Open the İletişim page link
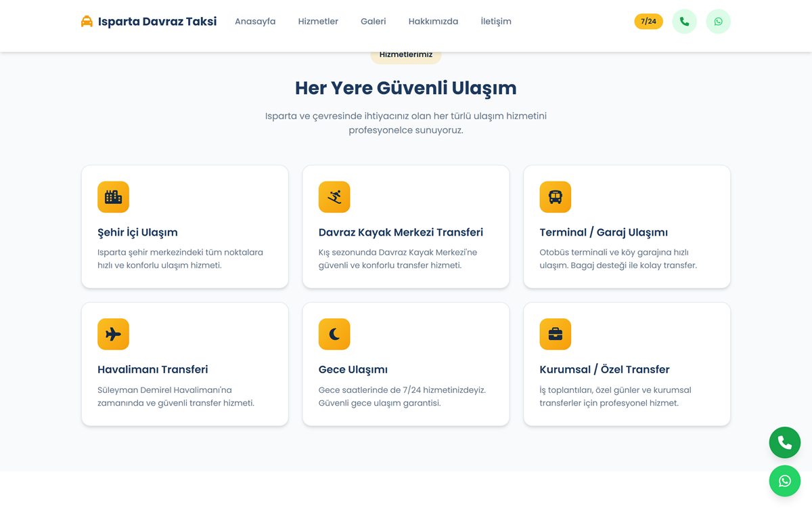This screenshot has height=508, width=812. click(x=496, y=22)
